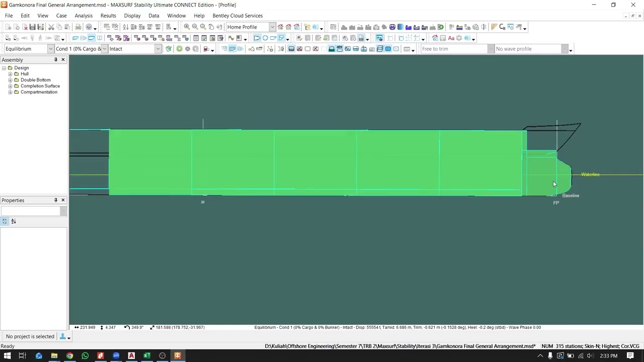The width and height of the screenshot is (644, 362).
Task: Open the Bentley Cloud Services menu
Action: pyautogui.click(x=237, y=16)
